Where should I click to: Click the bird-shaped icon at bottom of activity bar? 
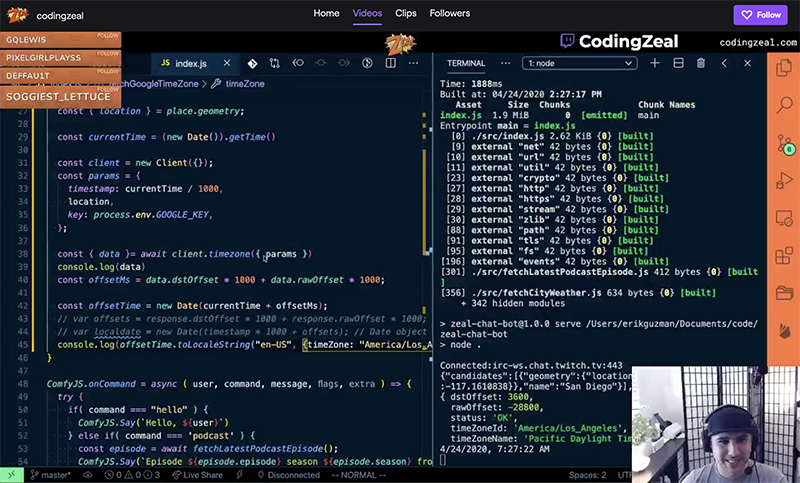[784, 331]
